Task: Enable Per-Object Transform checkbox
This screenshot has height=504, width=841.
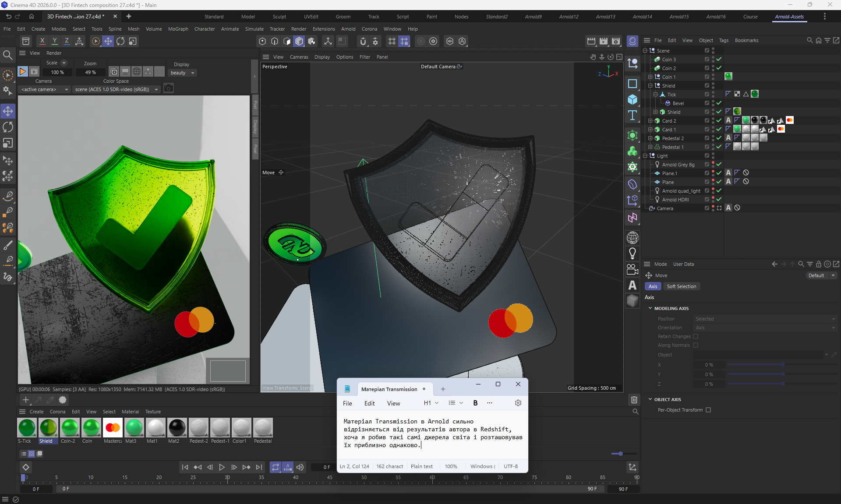Action: point(708,410)
